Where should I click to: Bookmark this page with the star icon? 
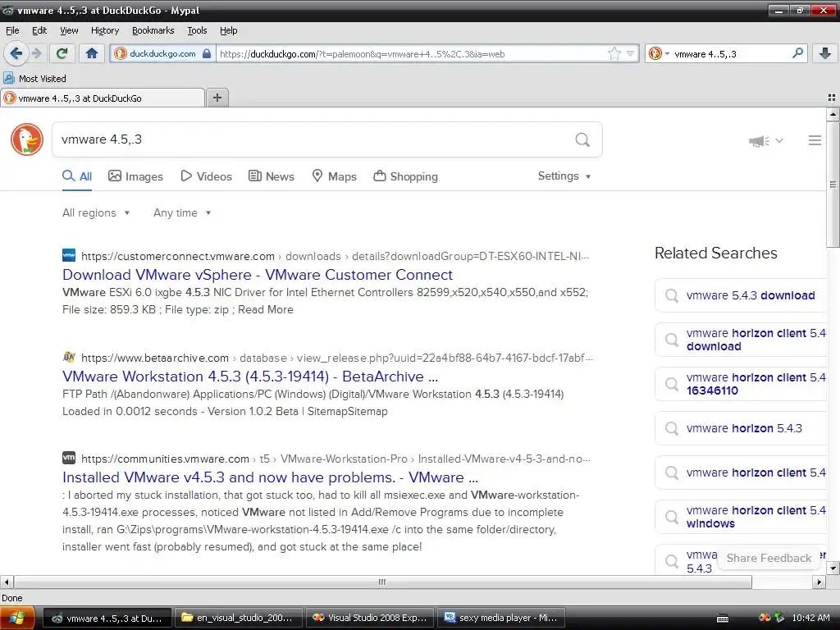614,53
